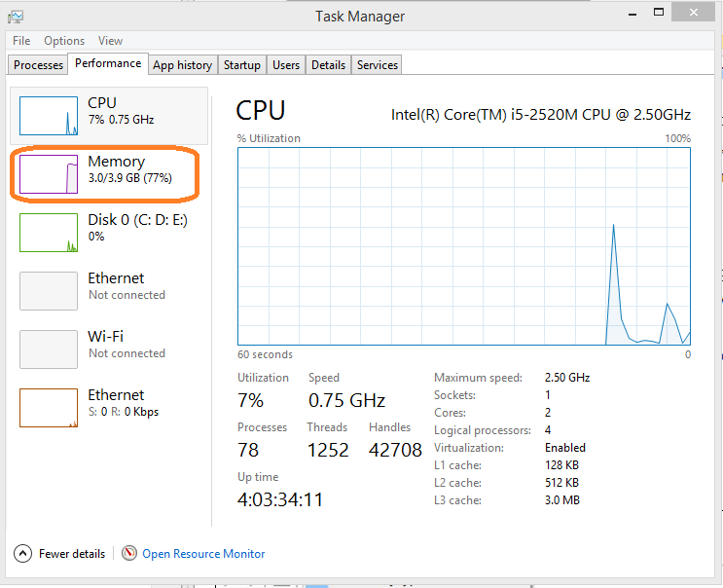Viewport: 723px width, 588px height.
Task: Select the Memory usage thumbnail graph
Action: click(x=49, y=174)
